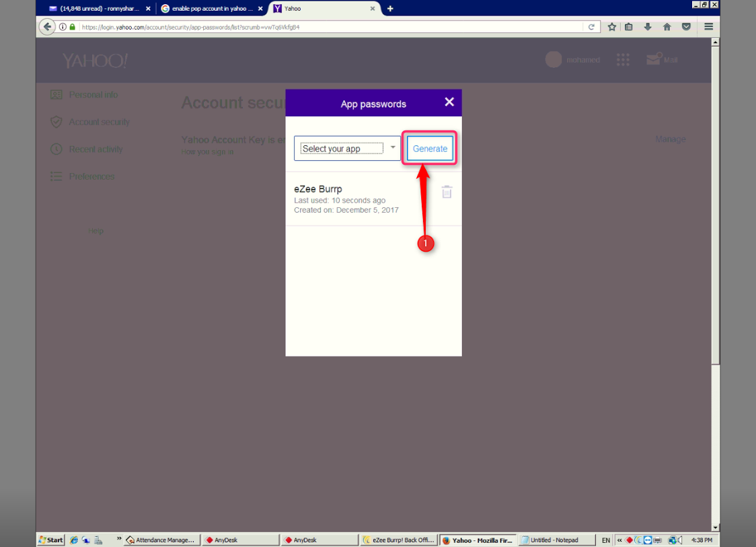Image resolution: width=756 pixels, height=547 pixels.
Task: Launch Internet Explorer from quick launch
Action: (74, 540)
